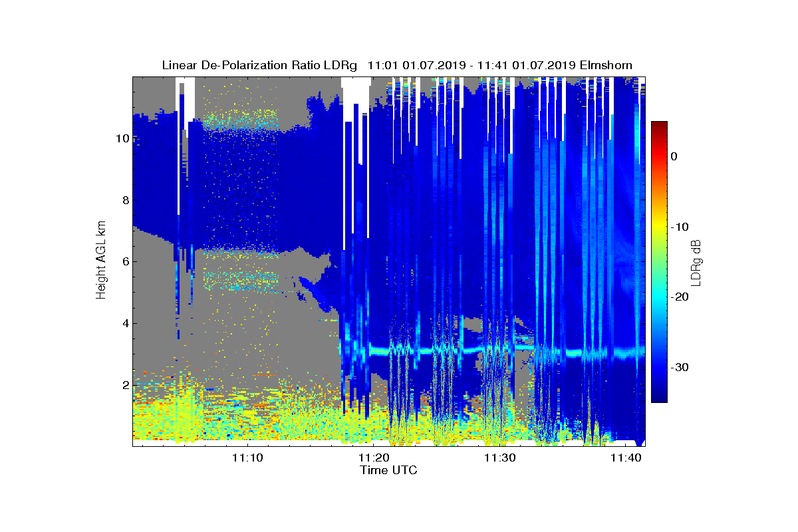The height and width of the screenshot is (532, 798).
Task: Click the 11:10 time tick label
Action: point(248,458)
